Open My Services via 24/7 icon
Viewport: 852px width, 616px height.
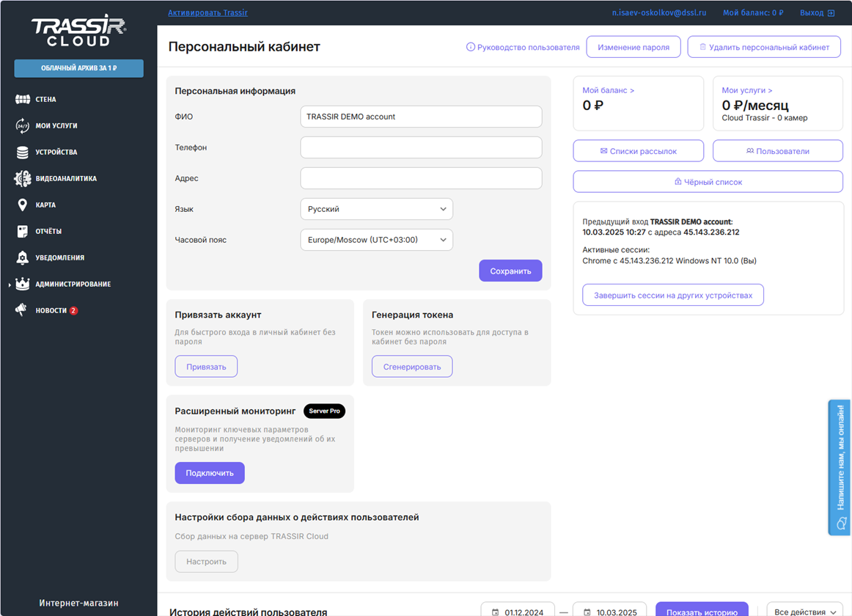tap(23, 125)
